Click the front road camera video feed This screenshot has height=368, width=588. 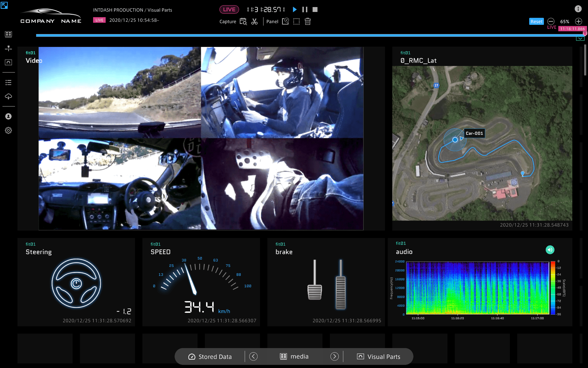(x=120, y=92)
